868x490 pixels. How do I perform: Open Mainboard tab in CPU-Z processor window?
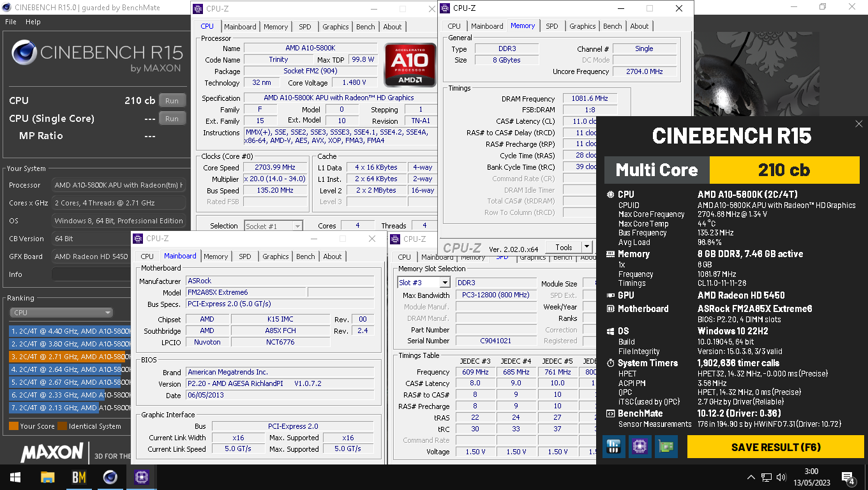pos(240,27)
